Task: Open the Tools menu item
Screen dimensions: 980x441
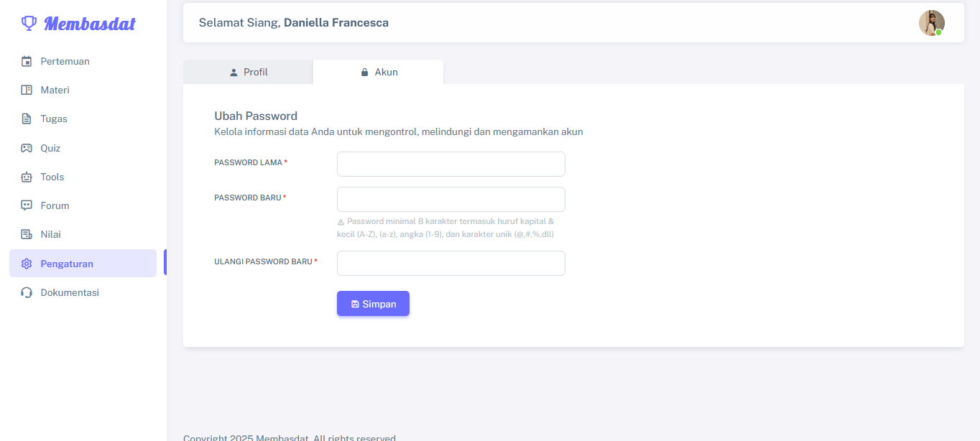Action: pos(83,177)
